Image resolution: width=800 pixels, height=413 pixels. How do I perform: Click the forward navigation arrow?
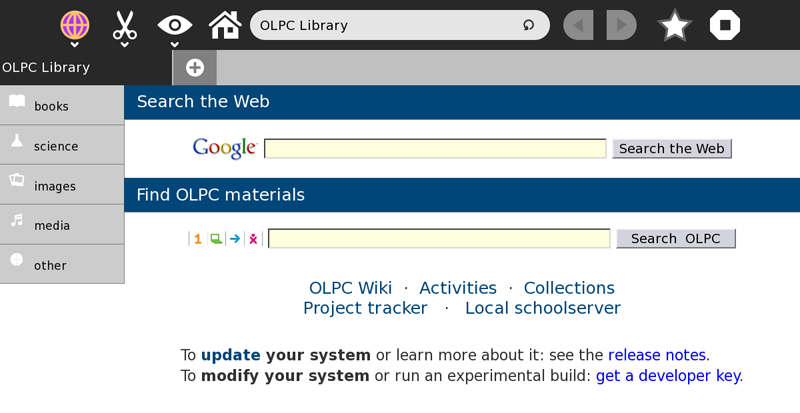click(x=621, y=25)
